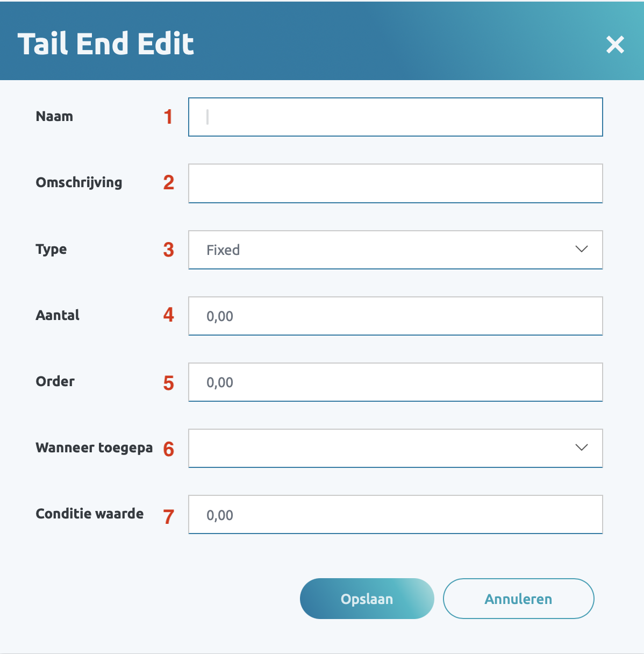Click the red number 7 marker

(169, 516)
